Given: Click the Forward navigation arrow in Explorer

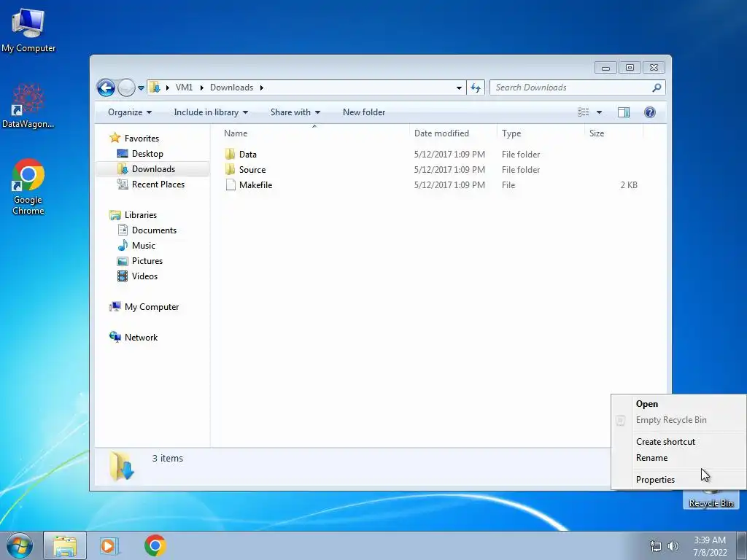Looking at the screenshot, I should [x=126, y=87].
